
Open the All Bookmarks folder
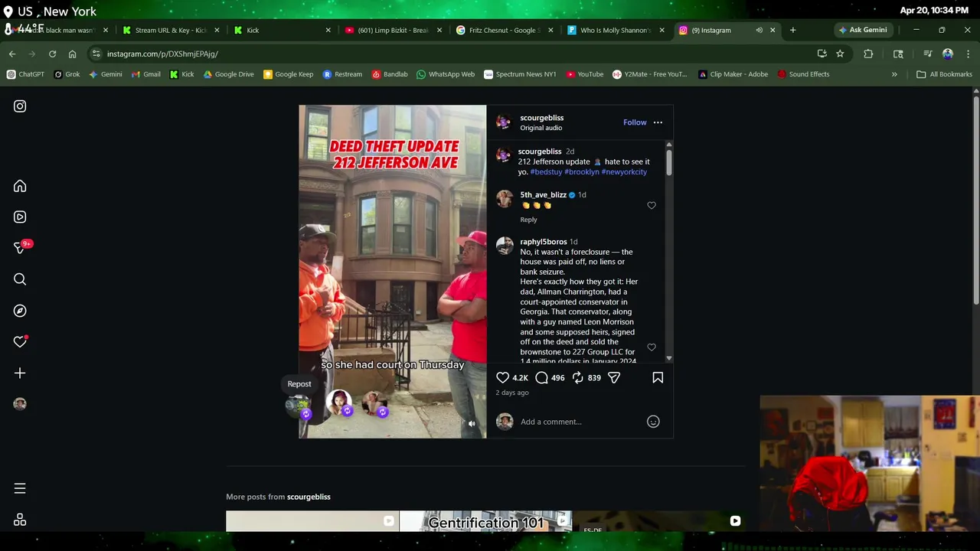click(x=944, y=74)
